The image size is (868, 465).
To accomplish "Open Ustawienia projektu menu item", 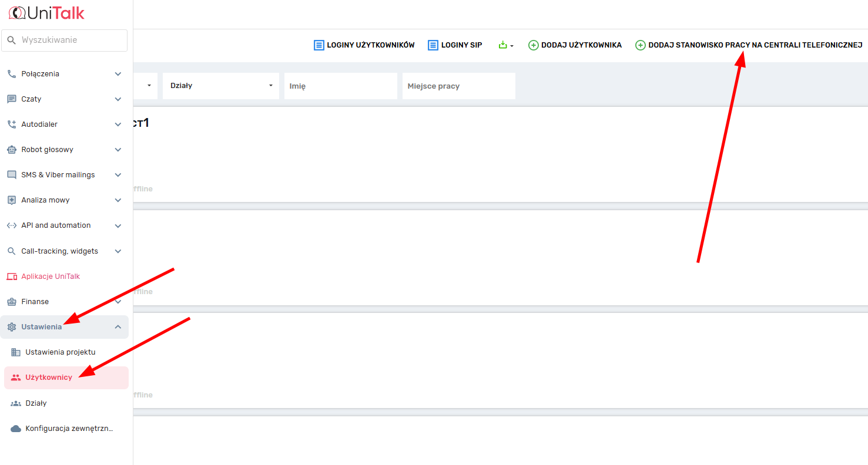I will coord(60,352).
